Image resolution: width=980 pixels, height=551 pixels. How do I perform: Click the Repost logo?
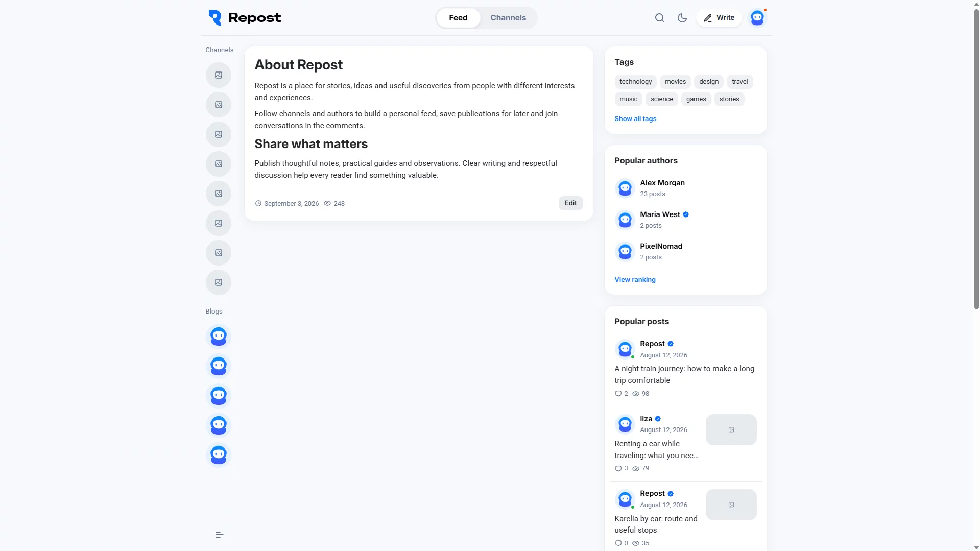pyautogui.click(x=245, y=18)
